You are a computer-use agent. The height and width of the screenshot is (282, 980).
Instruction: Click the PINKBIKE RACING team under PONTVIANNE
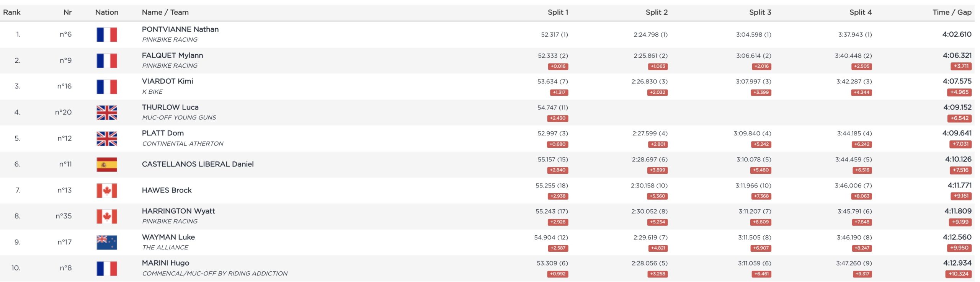click(170, 39)
